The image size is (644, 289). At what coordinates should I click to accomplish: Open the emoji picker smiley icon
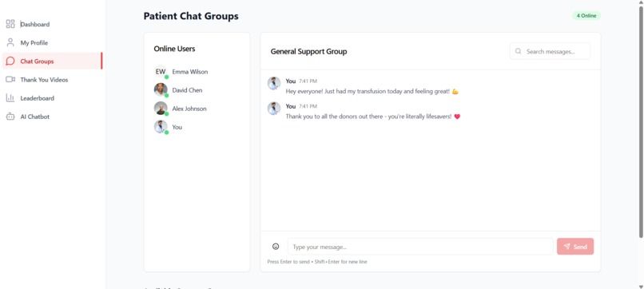point(276,247)
